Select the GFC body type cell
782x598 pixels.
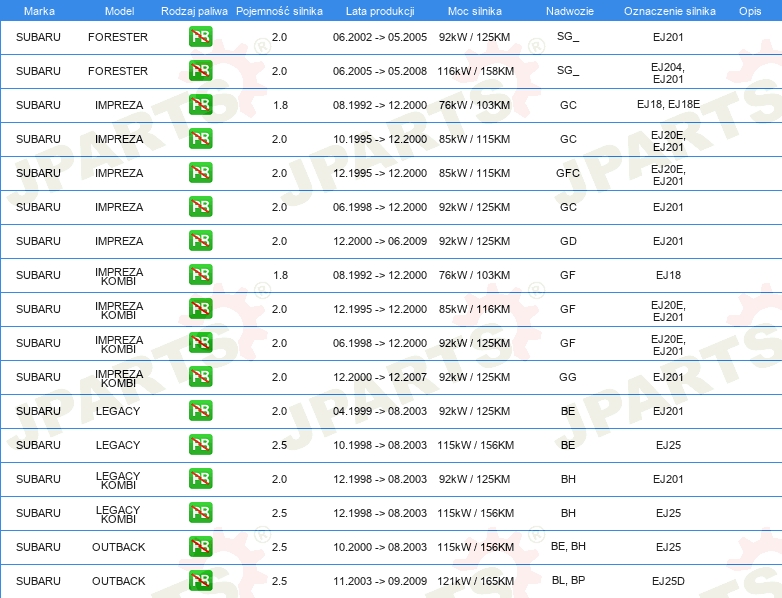coord(568,173)
